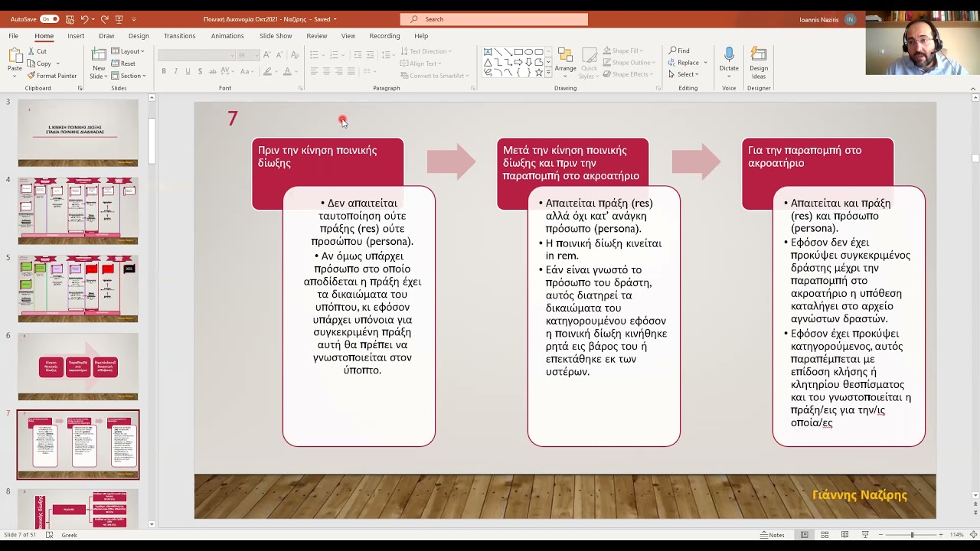Open the Font dialog launcher
This screenshot has height=551, width=980.
click(x=300, y=88)
